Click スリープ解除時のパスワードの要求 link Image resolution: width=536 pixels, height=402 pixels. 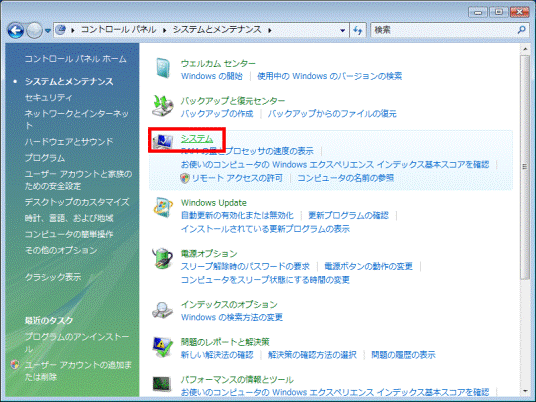coord(245,266)
